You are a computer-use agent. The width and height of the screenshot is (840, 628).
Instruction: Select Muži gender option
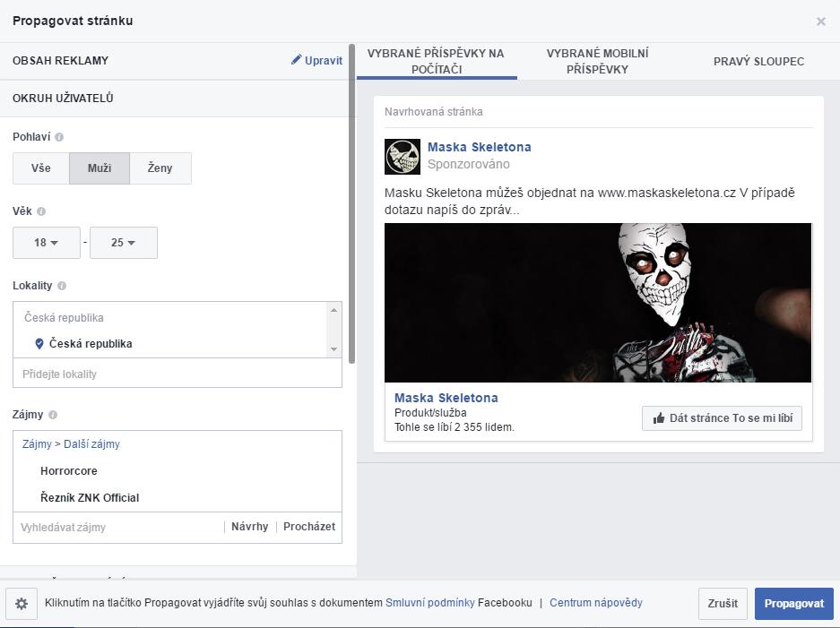pyautogui.click(x=100, y=168)
